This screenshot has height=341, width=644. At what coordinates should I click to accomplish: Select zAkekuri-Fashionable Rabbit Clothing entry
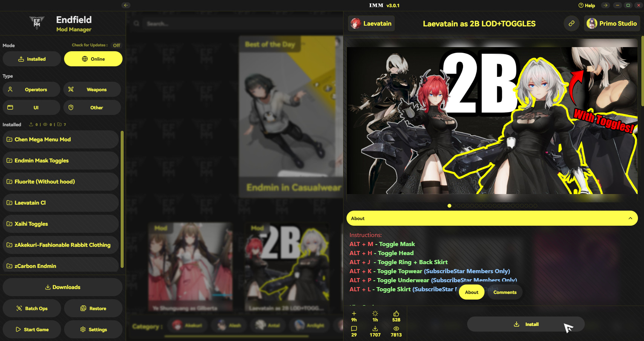coord(61,245)
